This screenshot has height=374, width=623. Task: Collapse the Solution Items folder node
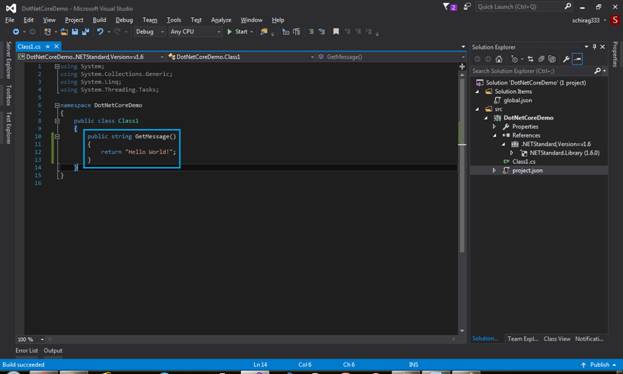pyautogui.click(x=478, y=92)
